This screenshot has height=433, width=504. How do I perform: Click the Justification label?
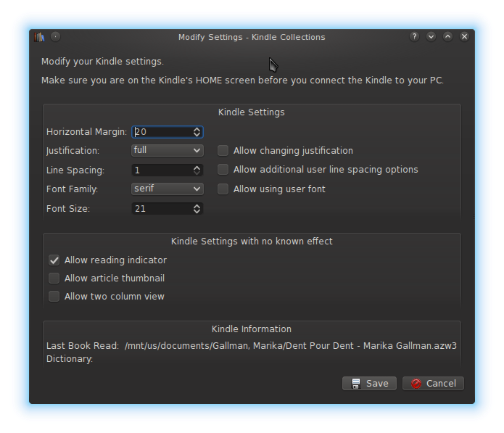pos(73,151)
